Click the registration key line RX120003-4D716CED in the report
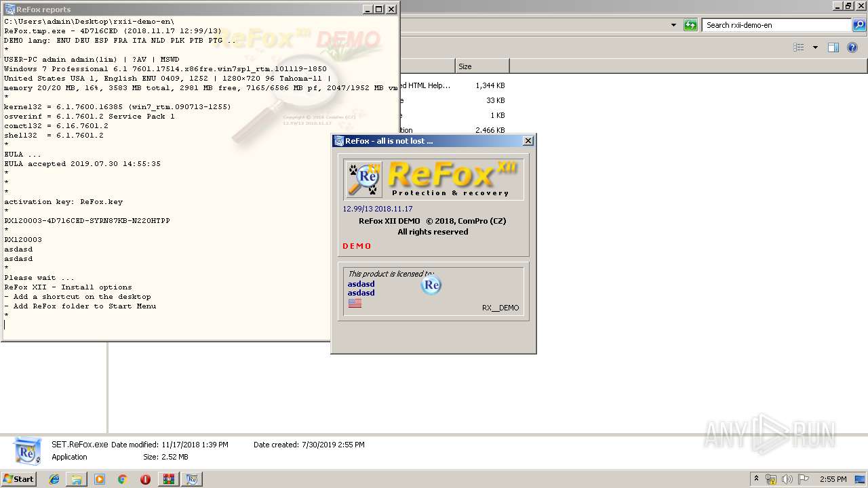 [x=87, y=221]
